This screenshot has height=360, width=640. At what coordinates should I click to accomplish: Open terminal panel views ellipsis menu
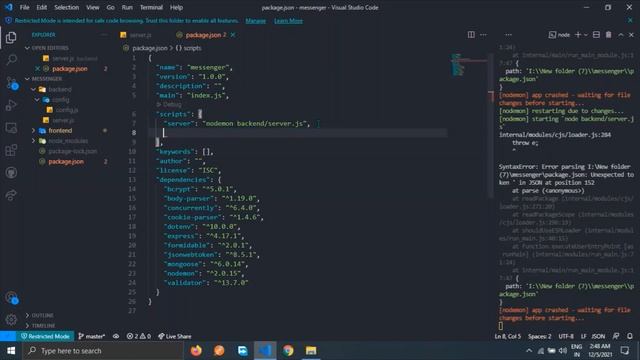[x=508, y=35]
